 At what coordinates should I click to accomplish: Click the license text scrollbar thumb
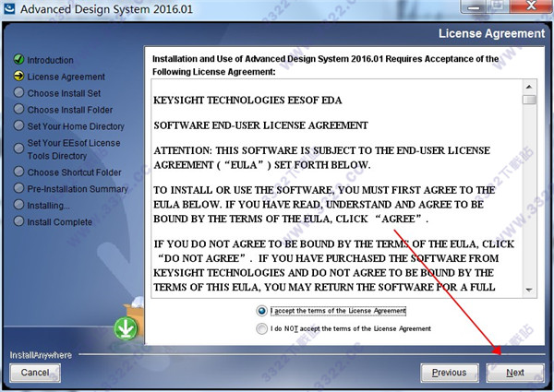[x=529, y=100]
